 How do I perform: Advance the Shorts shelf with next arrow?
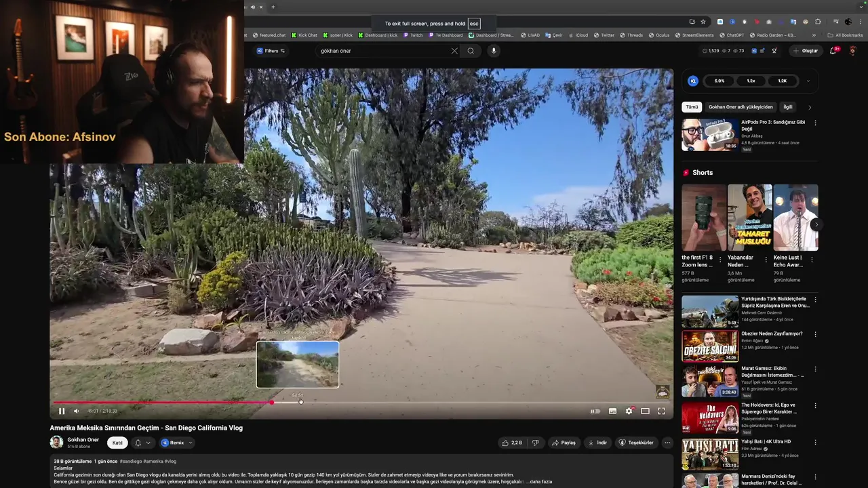pos(816,224)
